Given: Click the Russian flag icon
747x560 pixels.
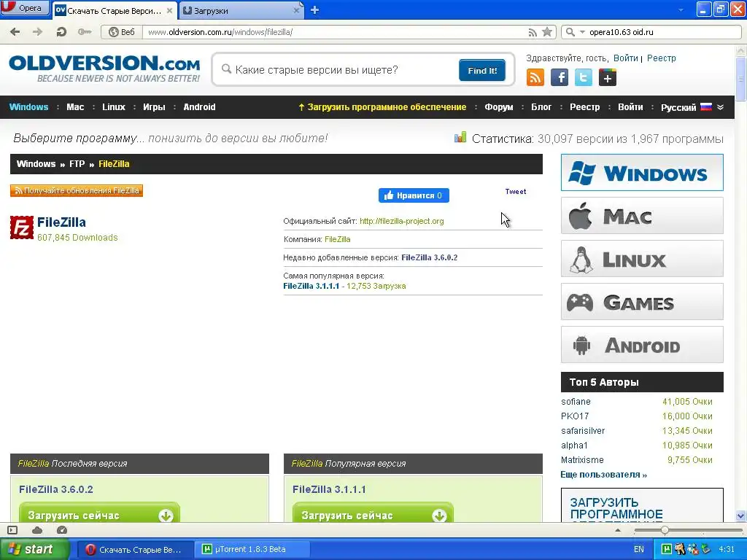Looking at the screenshot, I should pos(706,106).
